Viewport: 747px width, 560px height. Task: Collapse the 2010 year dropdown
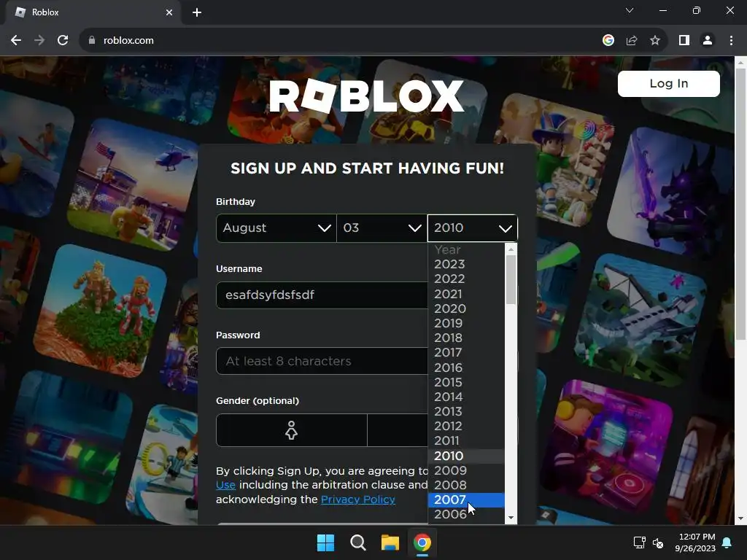(473, 228)
